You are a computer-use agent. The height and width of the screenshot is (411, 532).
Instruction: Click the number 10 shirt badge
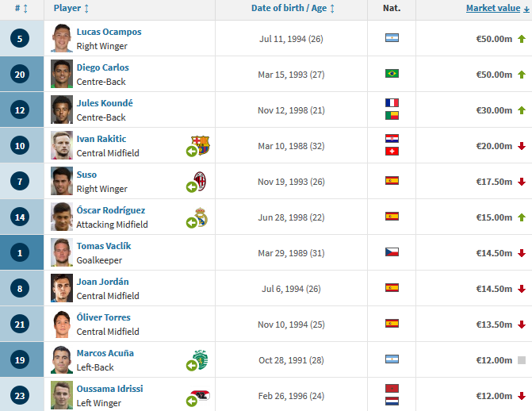(x=21, y=145)
